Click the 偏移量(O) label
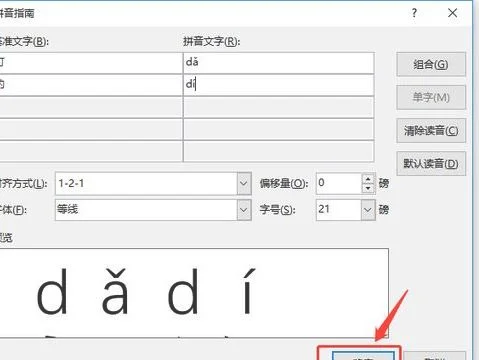479x360 pixels. pyautogui.click(x=284, y=183)
